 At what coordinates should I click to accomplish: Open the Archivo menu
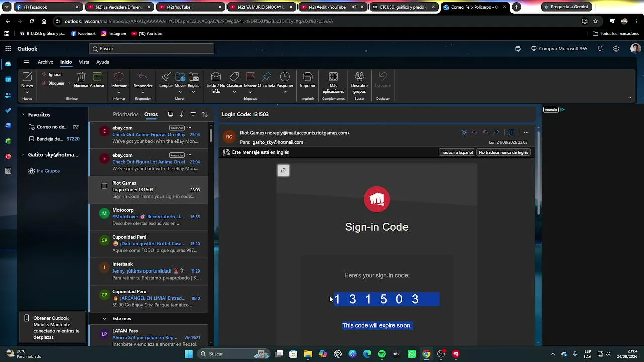click(x=45, y=62)
